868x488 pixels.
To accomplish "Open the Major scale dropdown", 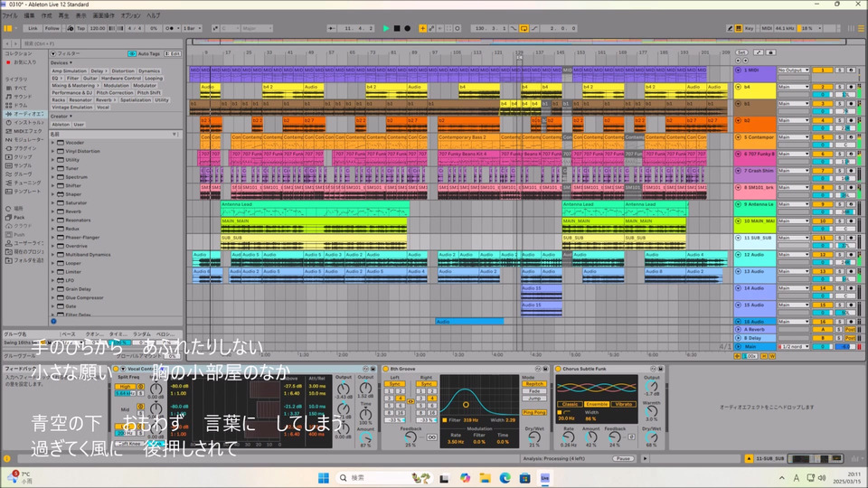I will [257, 28].
